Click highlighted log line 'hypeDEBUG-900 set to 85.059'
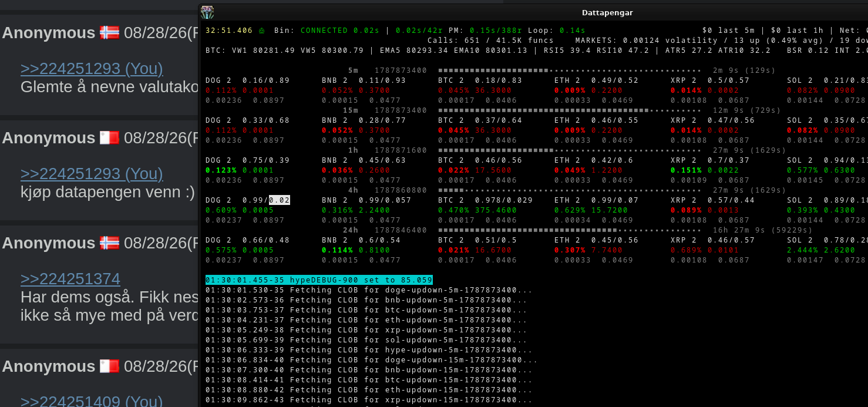868x407 pixels. pyautogui.click(x=319, y=280)
